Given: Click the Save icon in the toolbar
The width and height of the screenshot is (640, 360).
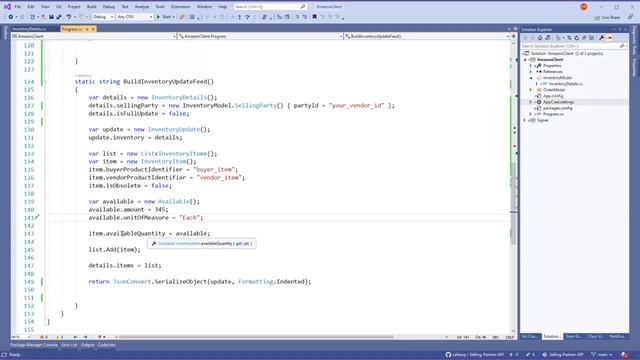Looking at the screenshot, I should (51, 17).
